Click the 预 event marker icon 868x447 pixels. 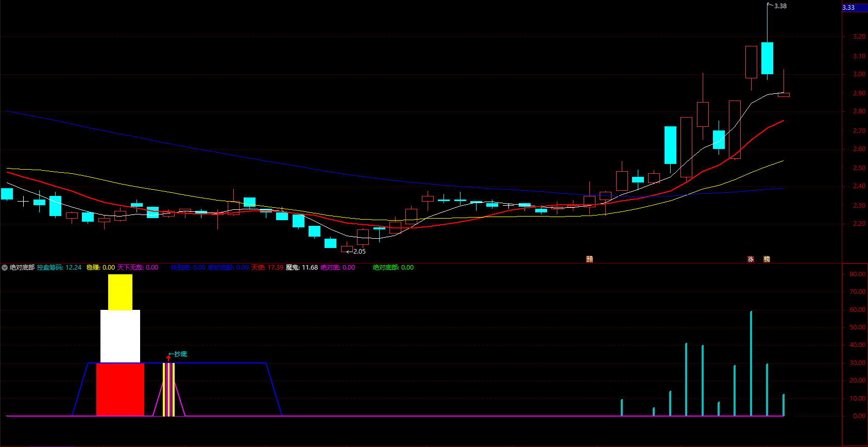point(590,259)
